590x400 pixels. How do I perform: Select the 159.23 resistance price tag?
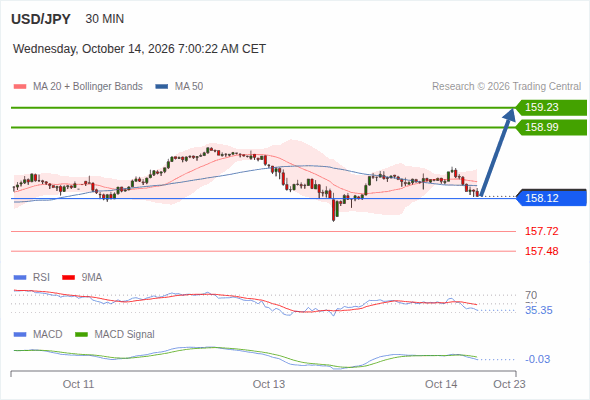551,107
